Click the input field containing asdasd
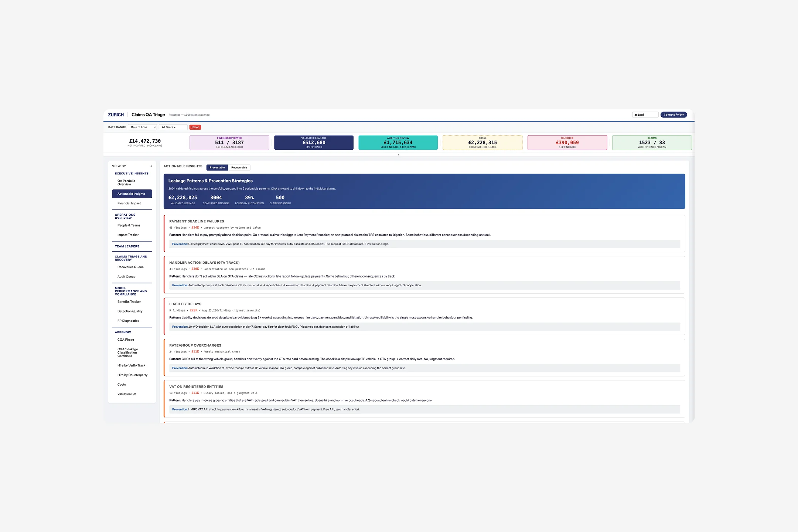The height and width of the screenshot is (532, 798). 645,115
